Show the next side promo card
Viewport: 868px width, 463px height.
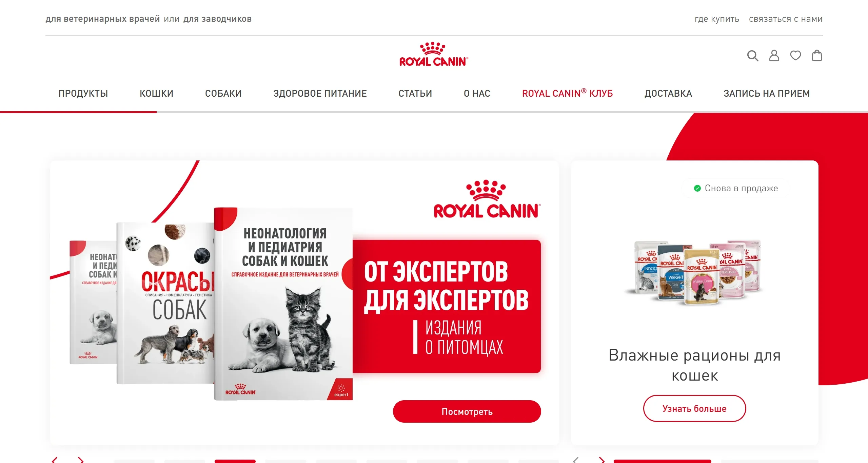click(602, 460)
